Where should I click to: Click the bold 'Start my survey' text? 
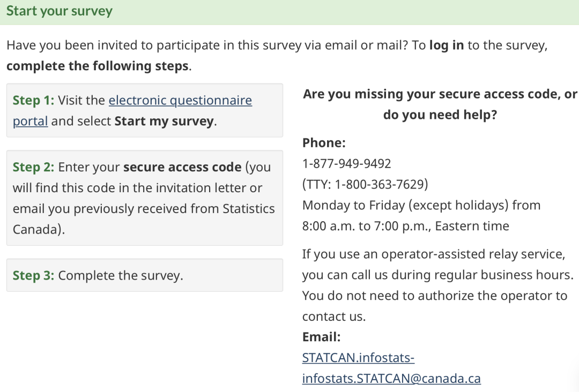point(164,122)
